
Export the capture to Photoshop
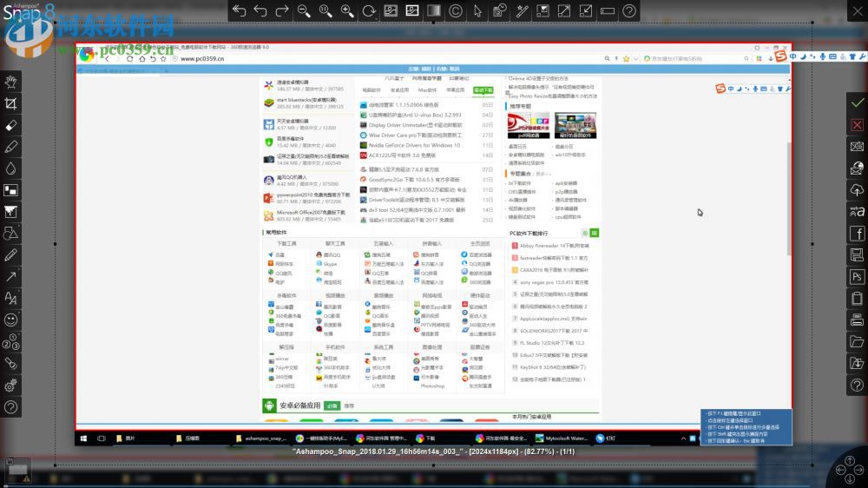(x=857, y=276)
